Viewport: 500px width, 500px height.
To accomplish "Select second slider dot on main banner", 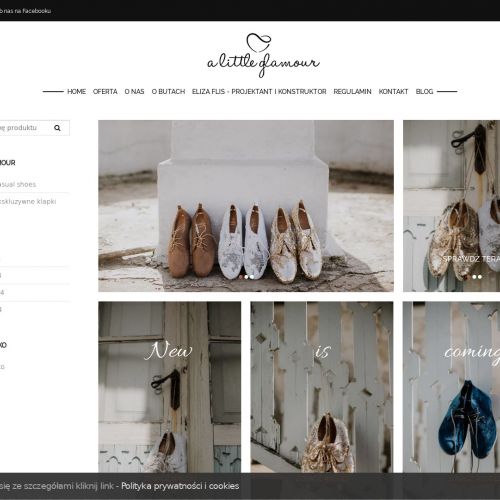I will [246, 277].
